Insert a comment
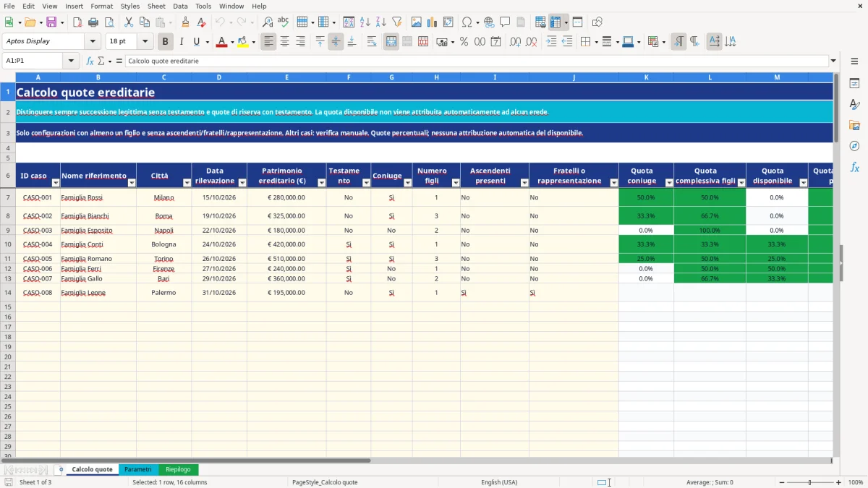 point(505,22)
